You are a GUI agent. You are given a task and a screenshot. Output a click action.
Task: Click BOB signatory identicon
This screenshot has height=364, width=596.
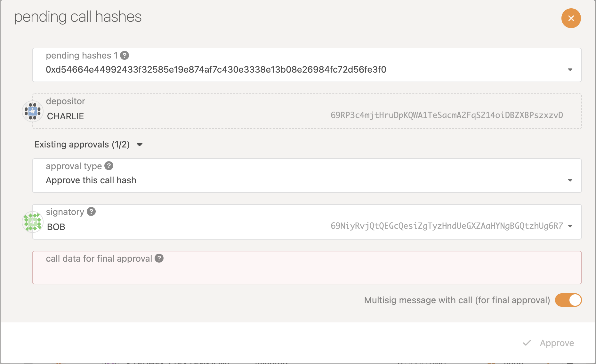coord(33,222)
